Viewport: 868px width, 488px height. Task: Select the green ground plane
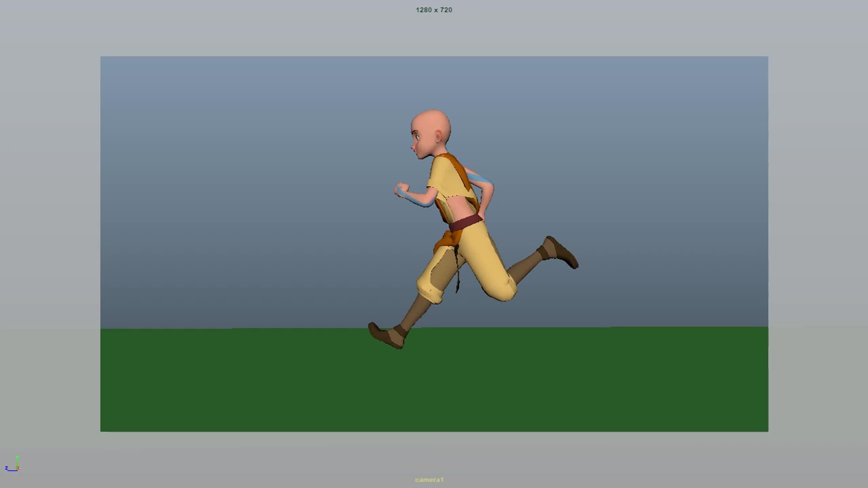click(271, 384)
